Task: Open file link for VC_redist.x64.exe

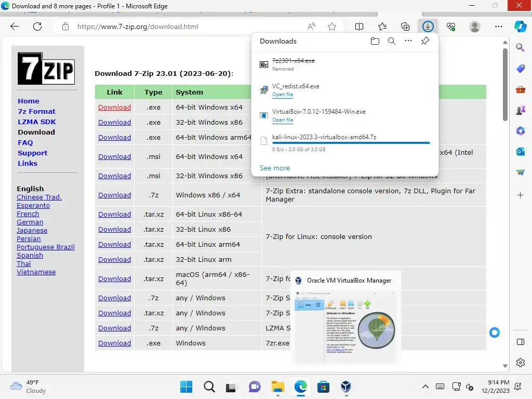Action: pos(282,95)
